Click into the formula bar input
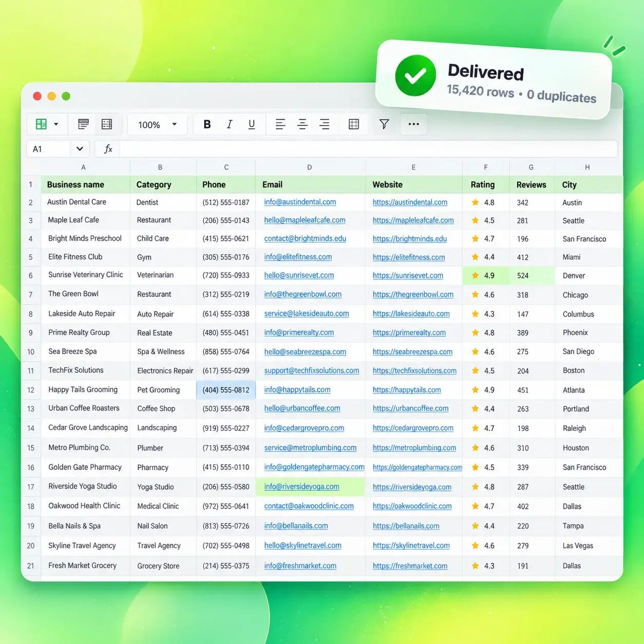Image resolution: width=644 pixels, height=644 pixels. point(368,149)
